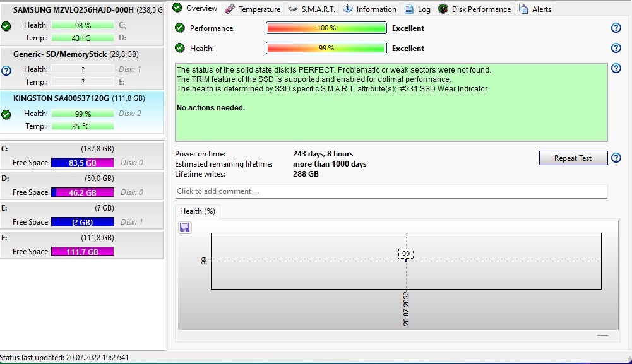Click the 'Disk: 2' label on Kingston

130,114
